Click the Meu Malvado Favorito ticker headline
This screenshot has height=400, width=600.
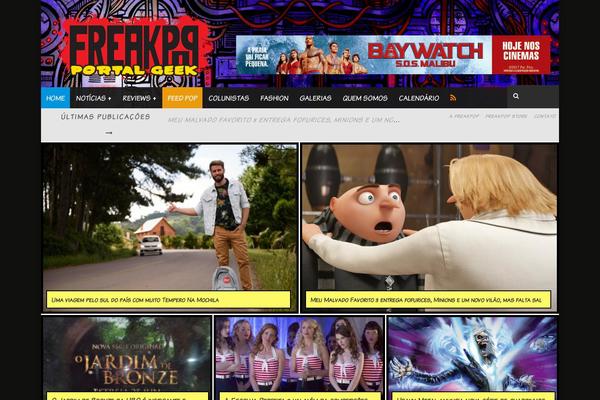(284, 120)
